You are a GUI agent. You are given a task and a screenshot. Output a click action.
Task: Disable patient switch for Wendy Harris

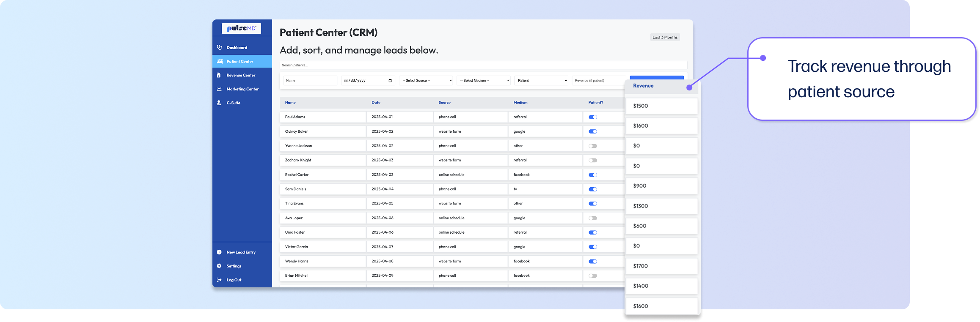[x=593, y=261]
